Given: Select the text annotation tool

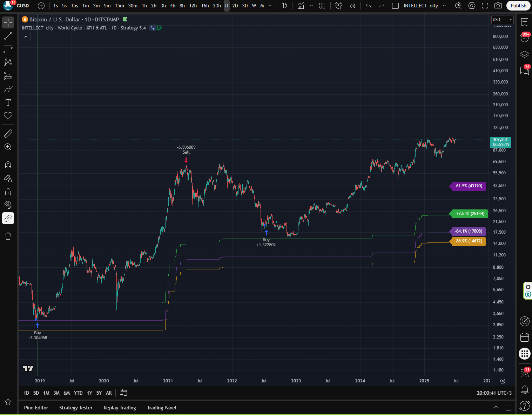Looking at the screenshot, I should pos(8,102).
